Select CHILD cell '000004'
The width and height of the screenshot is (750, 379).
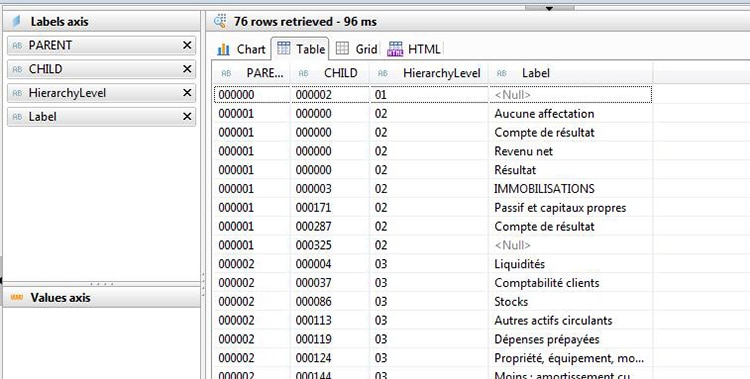330,264
